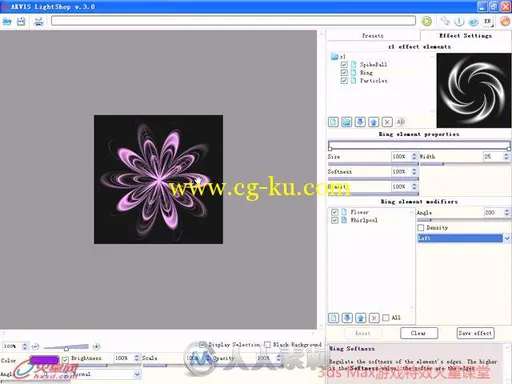The image size is (512, 384).
Task: Click the hint text field in the toolbar
Action: (233, 21)
